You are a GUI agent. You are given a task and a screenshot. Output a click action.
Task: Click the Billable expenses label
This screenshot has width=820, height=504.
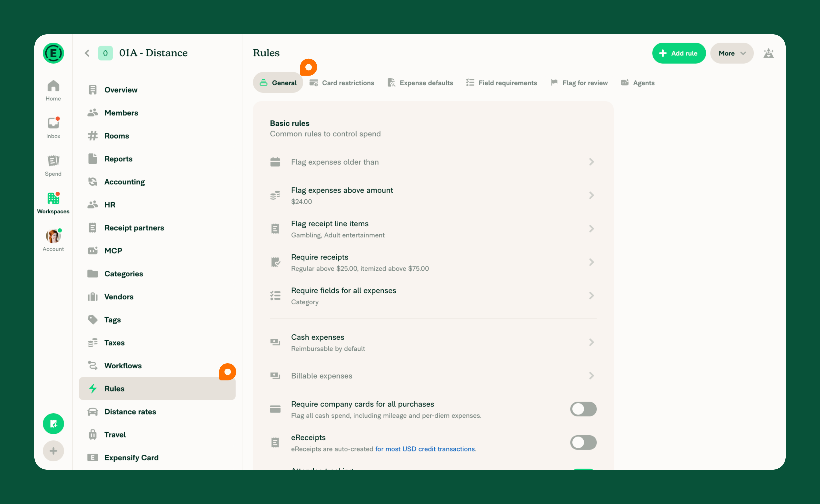(322, 376)
